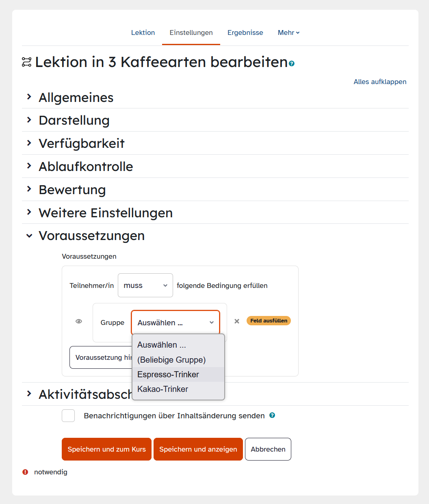
Task: Expand the Allgemeines section
Action: click(76, 97)
